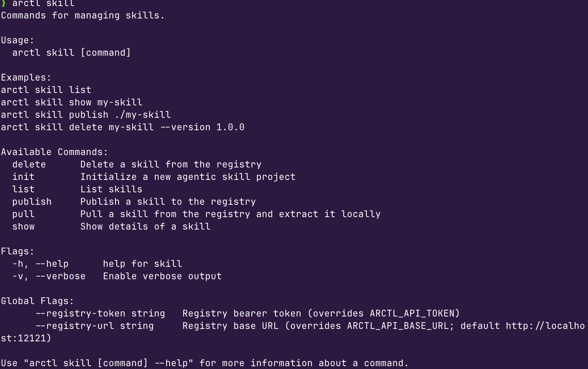Open the default http://localhost URL
The height and width of the screenshot is (369, 588).
point(545,326)
